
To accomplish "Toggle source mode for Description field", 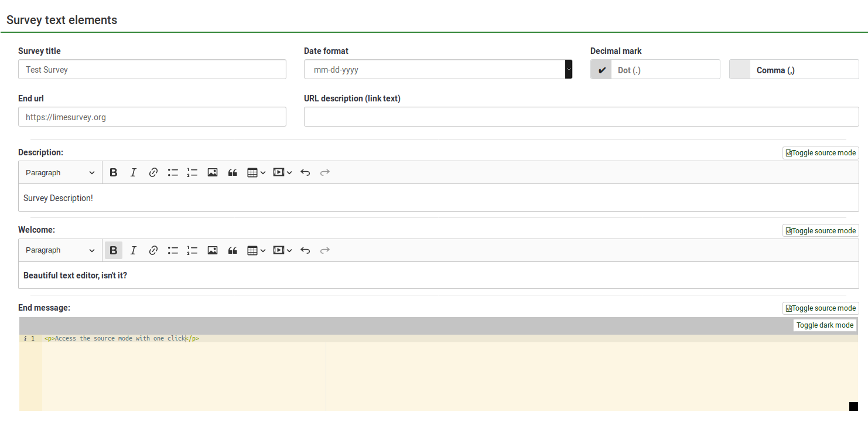I will [x=821, y=153].
